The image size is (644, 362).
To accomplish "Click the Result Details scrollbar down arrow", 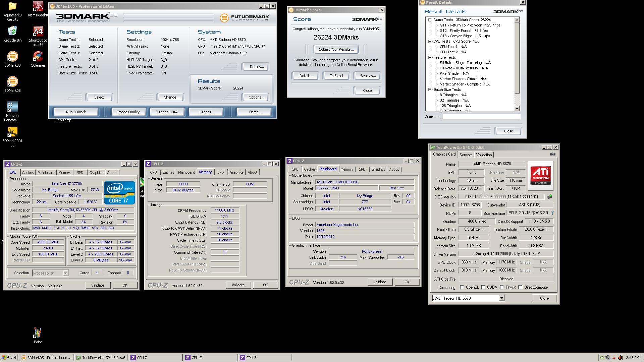I will 517,108.
